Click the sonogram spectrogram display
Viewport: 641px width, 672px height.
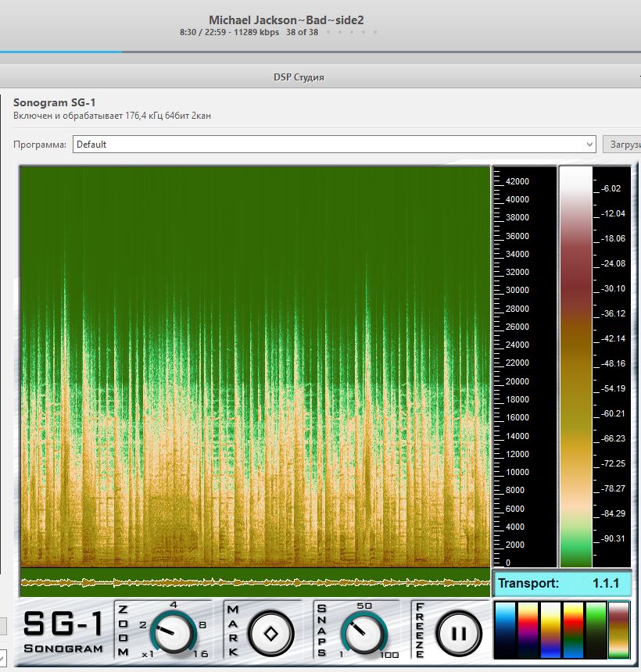click(255, 366)
